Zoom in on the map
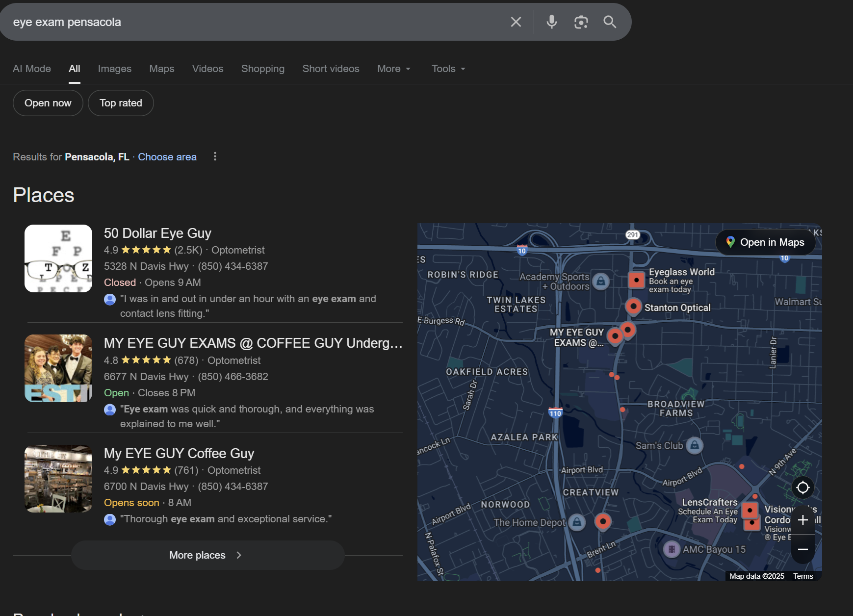This screenshot has width=853, height=616. tap(802, 520)
